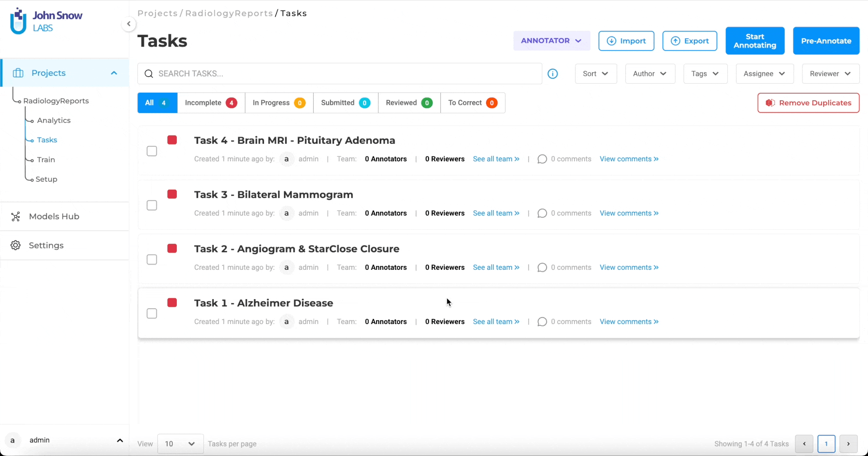Select the All tasks tab

[x=157, y=103]
